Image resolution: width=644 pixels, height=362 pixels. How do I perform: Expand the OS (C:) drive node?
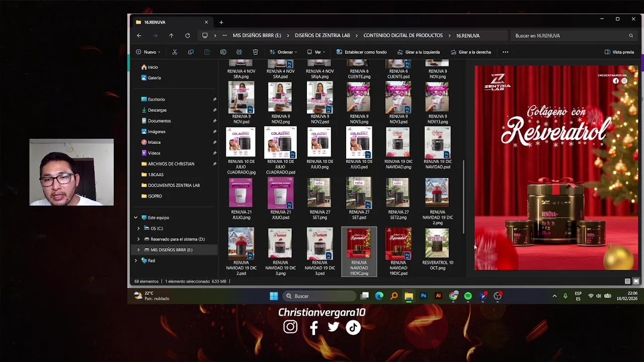click(138, 228)
